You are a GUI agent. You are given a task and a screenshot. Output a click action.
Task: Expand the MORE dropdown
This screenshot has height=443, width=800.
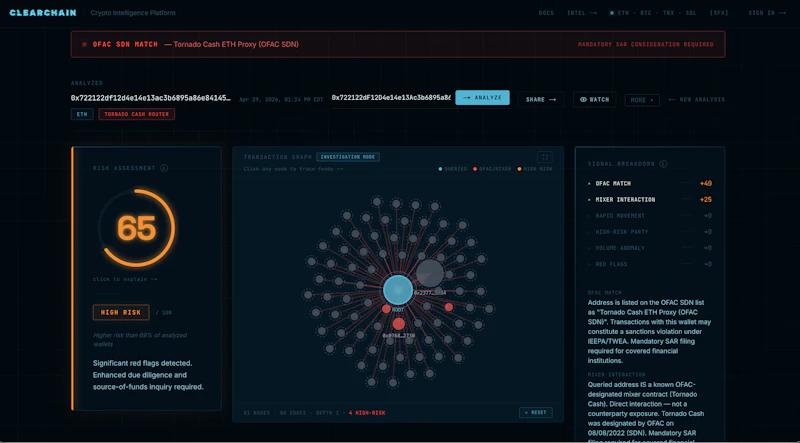(x=642, y=100)
